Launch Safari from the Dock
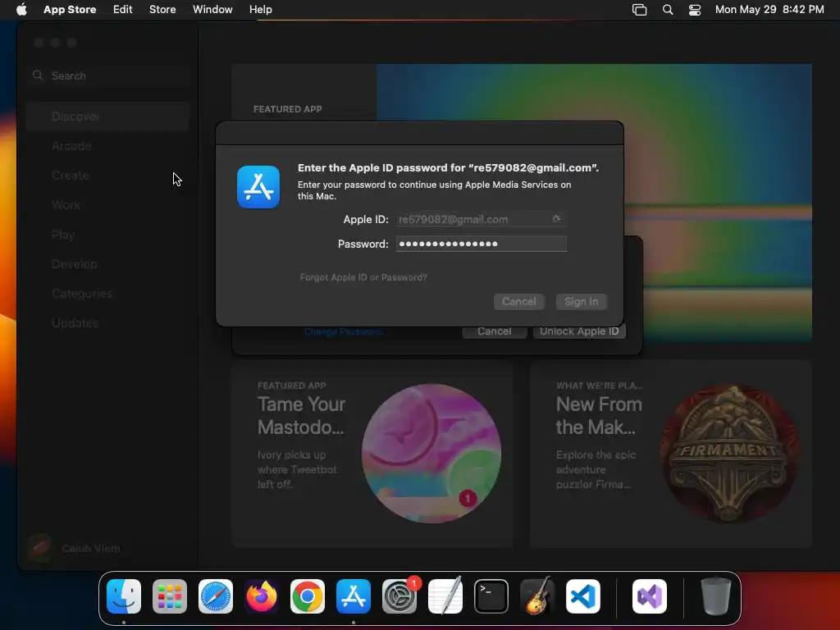 point(216,596)
